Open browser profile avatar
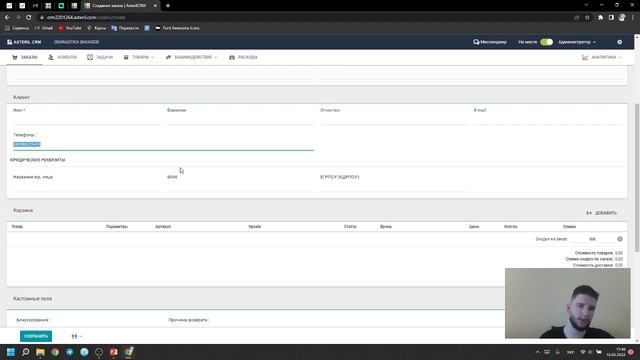640x360 pixels. pyautogui.click(x=622, y=18)
